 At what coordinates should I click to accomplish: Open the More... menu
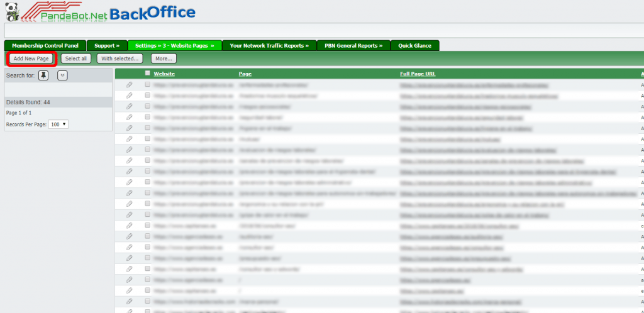point(164,58)
